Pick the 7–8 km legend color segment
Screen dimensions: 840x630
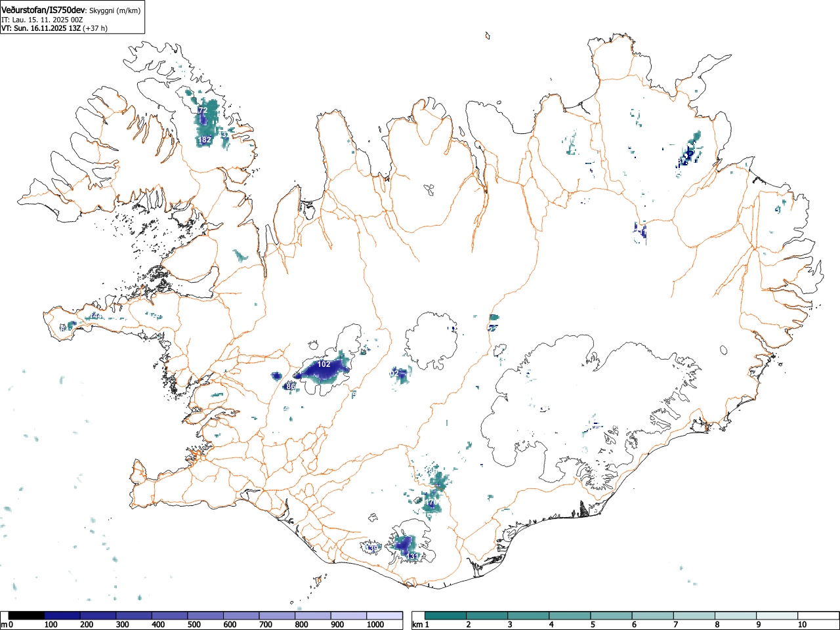point(694,616)
